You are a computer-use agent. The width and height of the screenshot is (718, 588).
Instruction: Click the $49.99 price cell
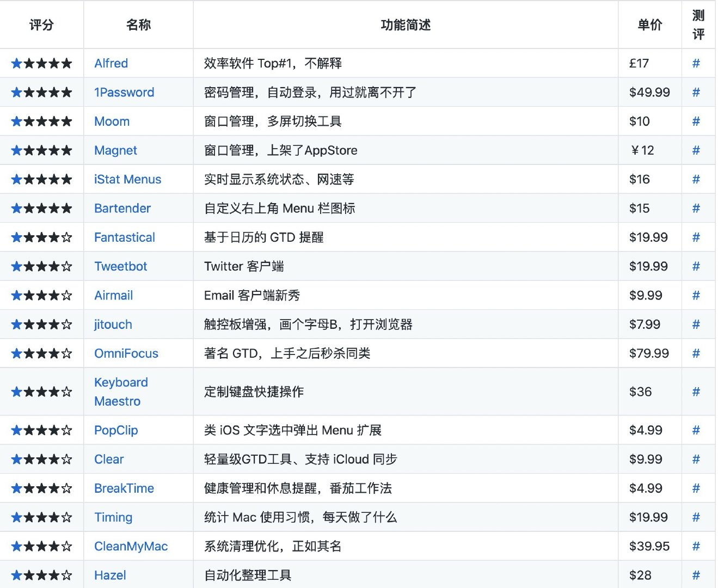pos(649,92)
